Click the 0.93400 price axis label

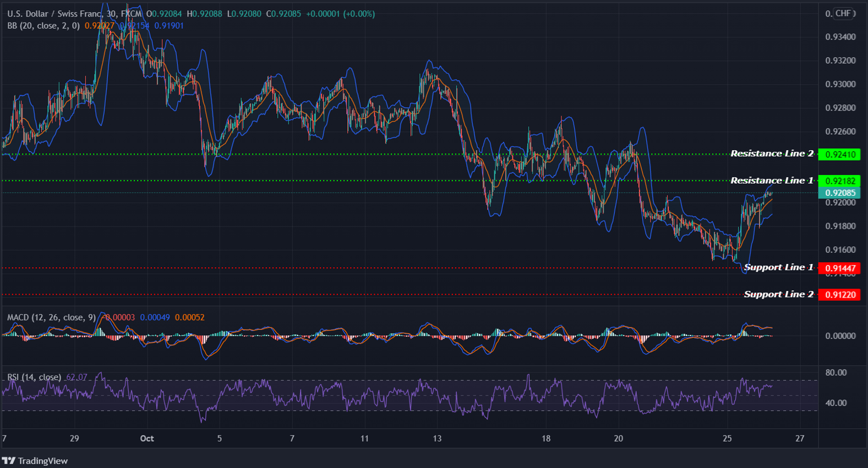point(840,37)
